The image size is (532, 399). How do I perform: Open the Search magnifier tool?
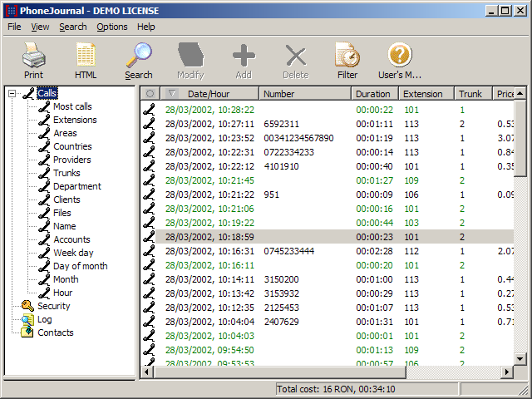pos(139,55)
